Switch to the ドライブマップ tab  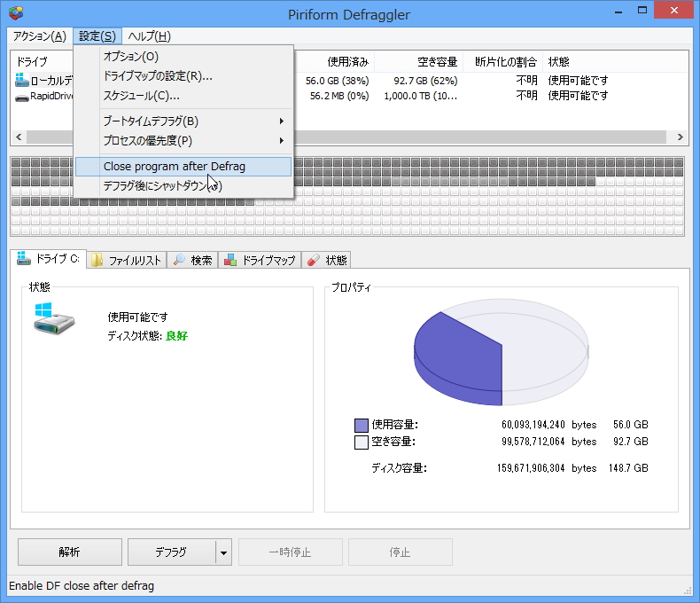point(260,260)
